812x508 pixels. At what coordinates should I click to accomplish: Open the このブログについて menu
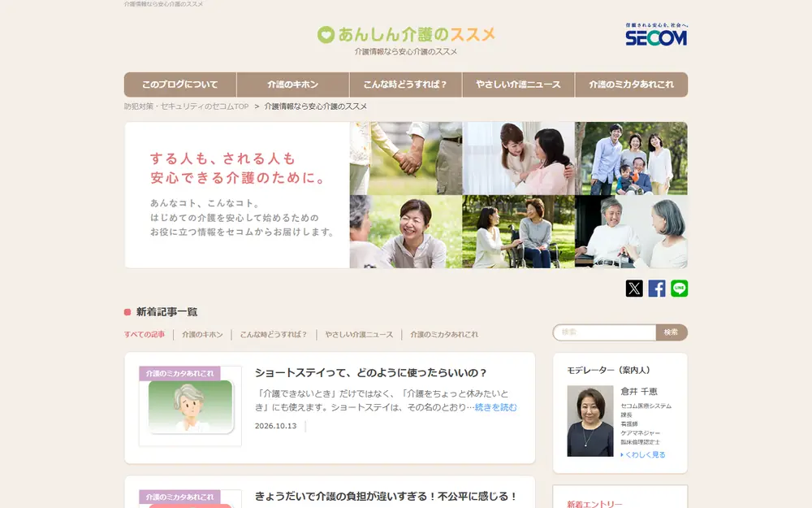(x=180, y=85)
